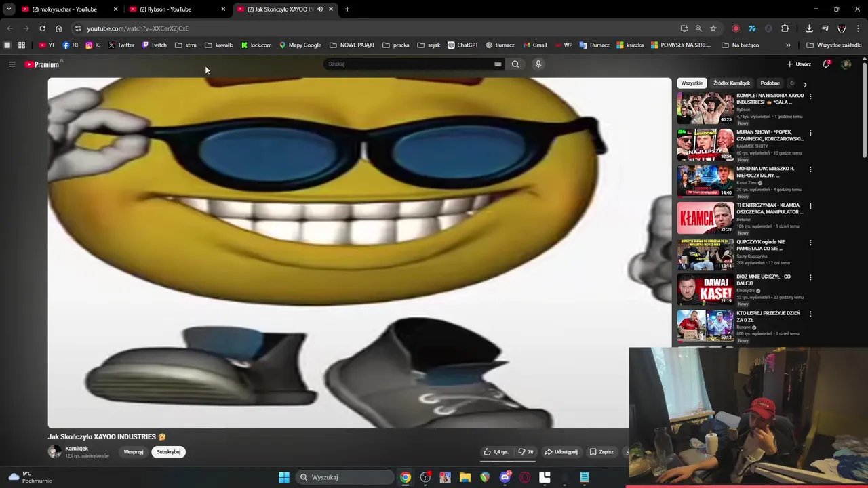868x488 pixels.
Task: Select the Podobne filter chip
Action: 770,83
